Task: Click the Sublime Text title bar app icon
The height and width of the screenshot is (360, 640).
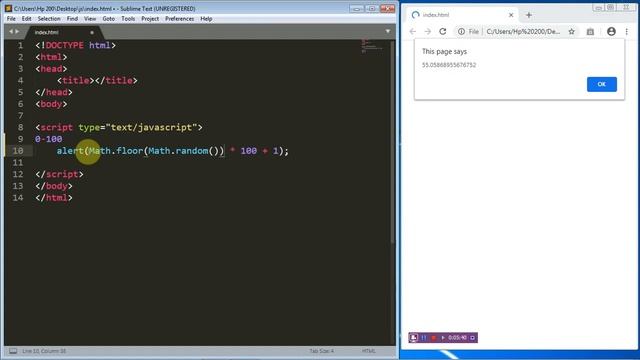Action: [8, 8]
